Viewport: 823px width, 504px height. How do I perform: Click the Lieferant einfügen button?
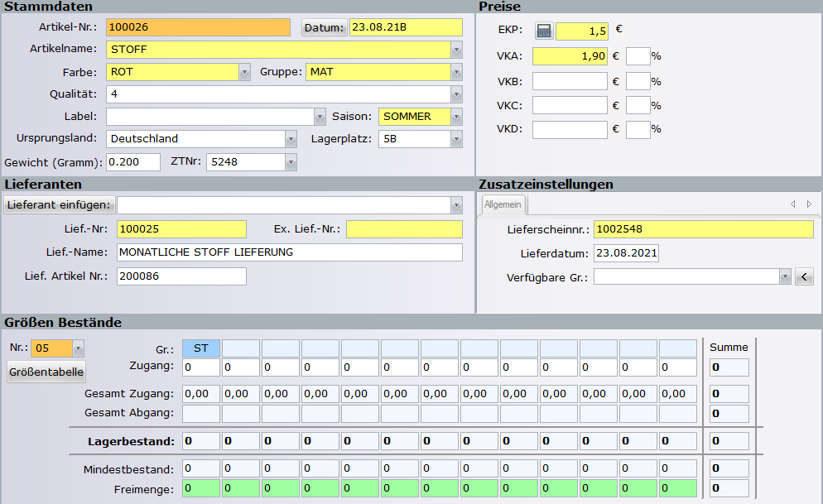pos(59,205)
